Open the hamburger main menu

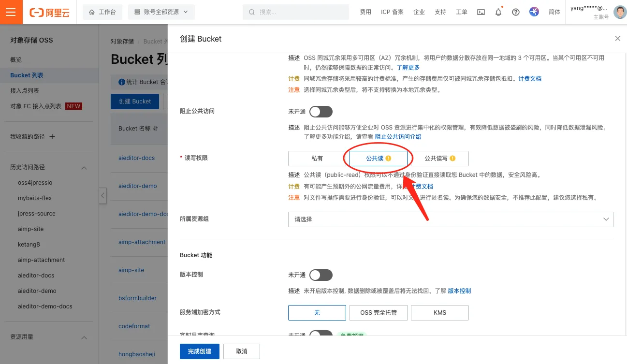pyautogui.click(x=11, y=12)
